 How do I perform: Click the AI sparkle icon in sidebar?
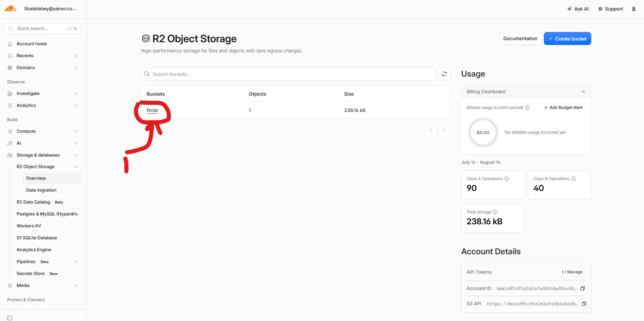tap(10, 143)
